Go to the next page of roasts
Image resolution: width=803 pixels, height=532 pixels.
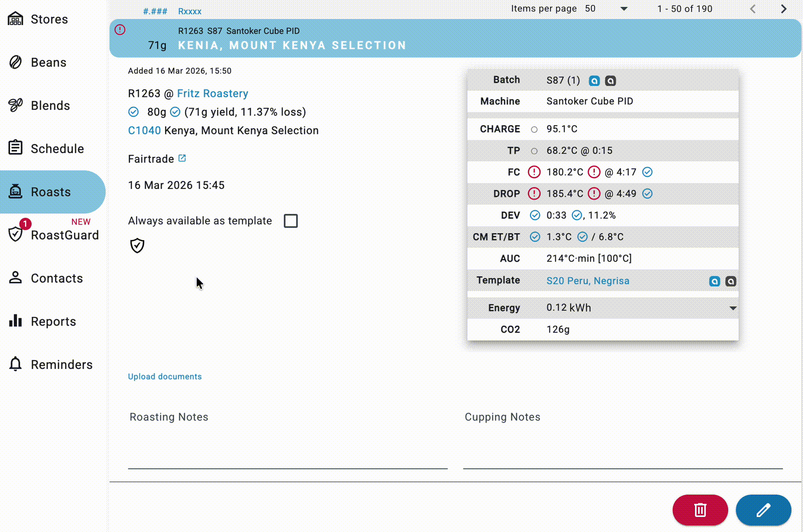(783, 9)
